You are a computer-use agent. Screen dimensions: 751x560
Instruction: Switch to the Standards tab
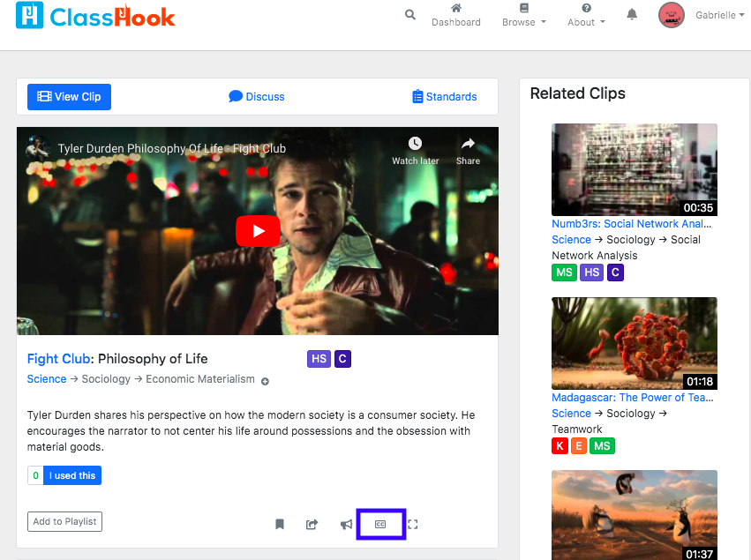445,97
